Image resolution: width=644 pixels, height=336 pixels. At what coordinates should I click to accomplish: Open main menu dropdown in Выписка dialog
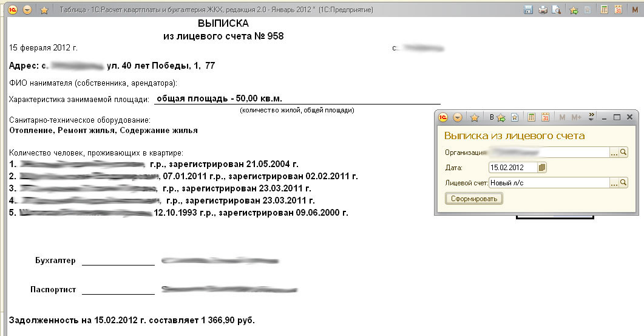click(458, 118)
